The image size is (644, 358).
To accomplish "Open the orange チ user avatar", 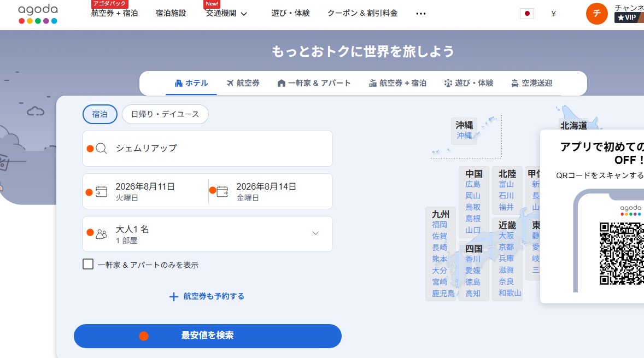I will 596,14.
